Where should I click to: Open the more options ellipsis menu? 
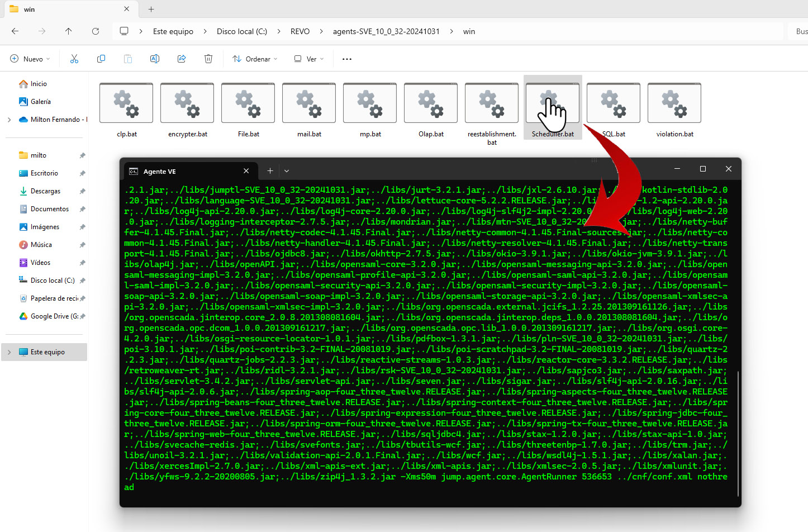pos(347,59)
